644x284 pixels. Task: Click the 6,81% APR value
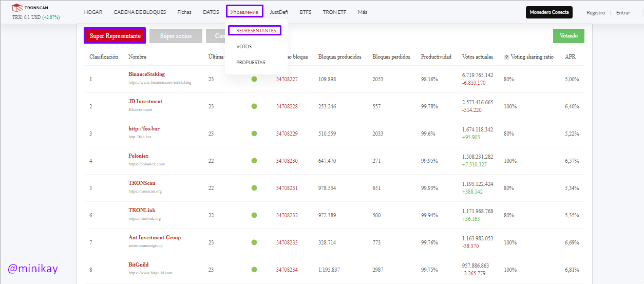[x=572, y=270]
